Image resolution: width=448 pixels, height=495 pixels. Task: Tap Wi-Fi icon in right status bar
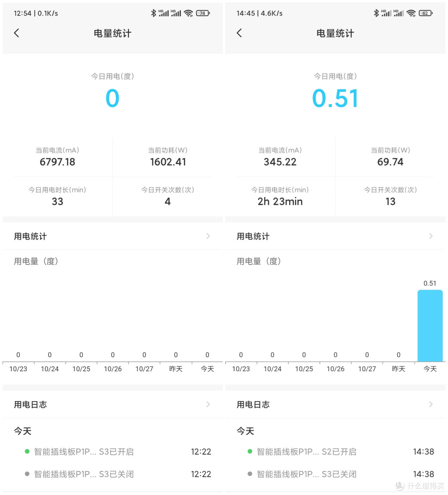point(411,13)
